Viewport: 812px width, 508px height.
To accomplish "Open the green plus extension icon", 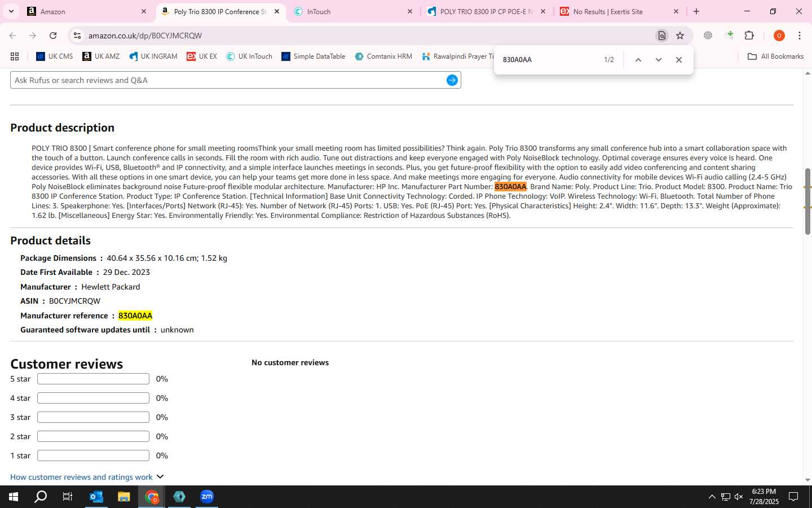I will [730, 35].
